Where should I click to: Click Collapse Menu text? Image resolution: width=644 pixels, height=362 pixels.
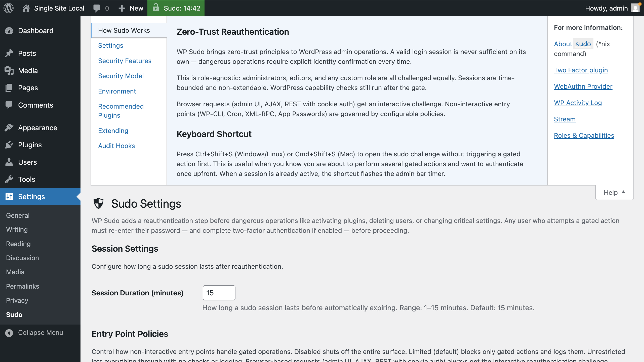41,333
